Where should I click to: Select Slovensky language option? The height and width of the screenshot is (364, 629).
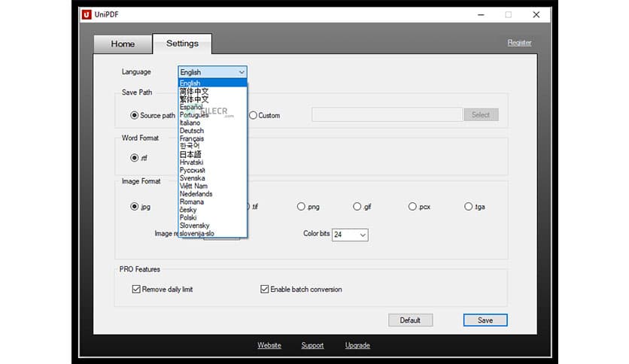213,226
